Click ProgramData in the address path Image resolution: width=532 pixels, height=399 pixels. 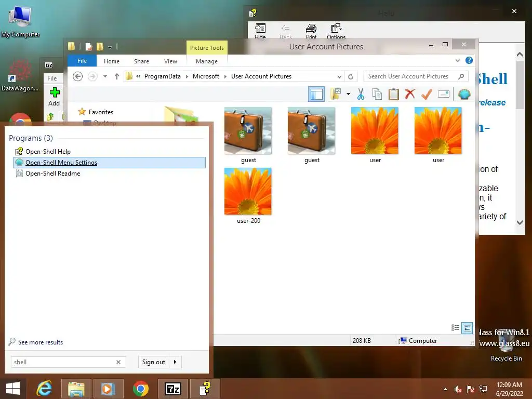pos(162,76)
